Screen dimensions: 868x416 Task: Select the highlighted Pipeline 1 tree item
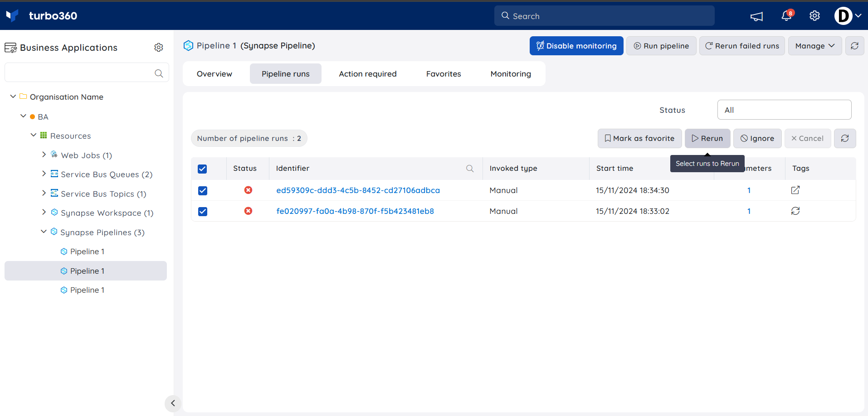point(86,271)
